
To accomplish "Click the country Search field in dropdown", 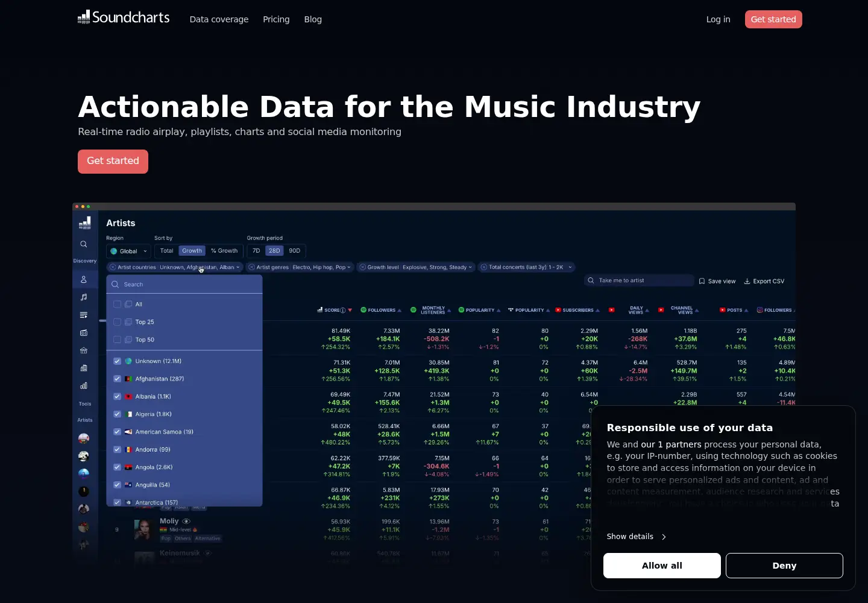I will pos(184,285).
